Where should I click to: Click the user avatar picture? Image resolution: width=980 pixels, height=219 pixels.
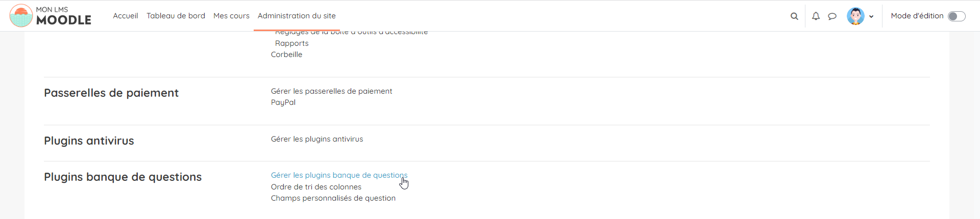pos(855,16)
